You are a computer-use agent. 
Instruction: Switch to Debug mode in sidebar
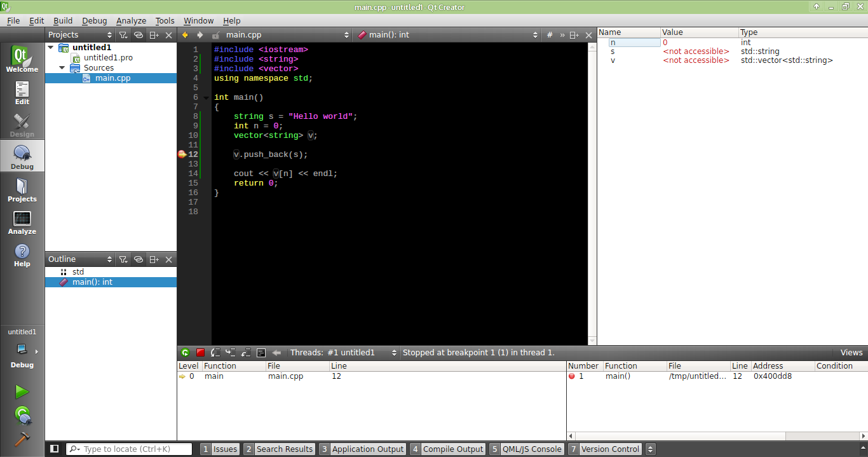(x=22, y=156)
